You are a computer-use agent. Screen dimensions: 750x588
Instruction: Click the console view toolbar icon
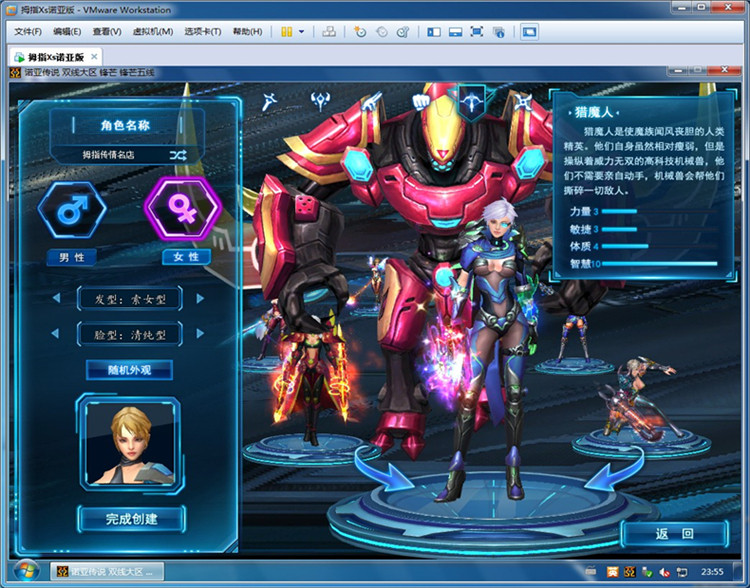click(x=529, y=32)
